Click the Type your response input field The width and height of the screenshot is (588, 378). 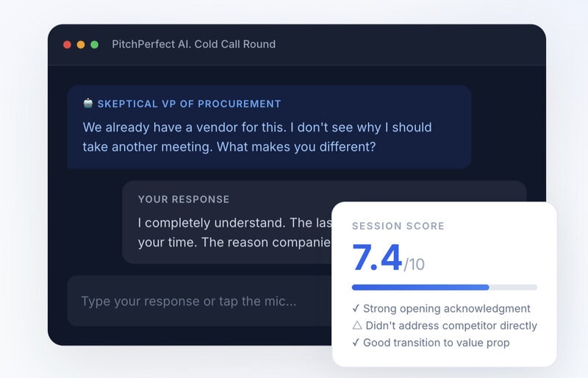(x=199, y=301)
